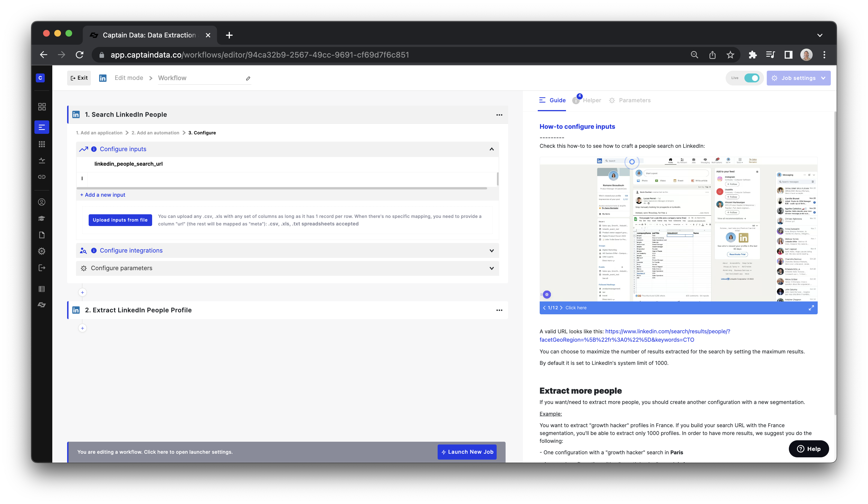Click the guide panel vertical scrollbar
Viewport: 868px width, 504px height.
coord(835,263)
